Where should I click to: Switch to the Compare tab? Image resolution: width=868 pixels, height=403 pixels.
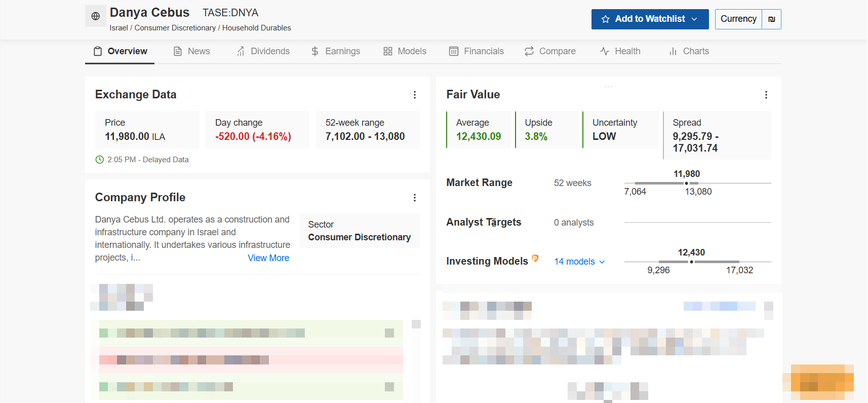pos(550,51)
